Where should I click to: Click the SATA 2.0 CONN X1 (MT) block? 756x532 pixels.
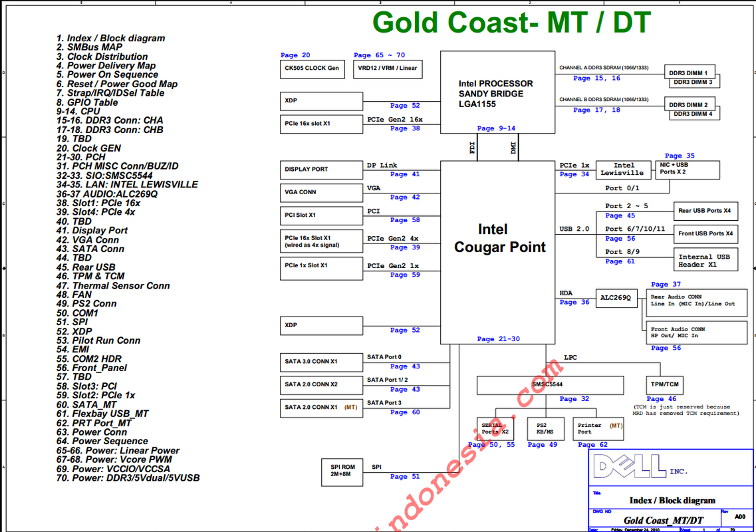(321, 408)
